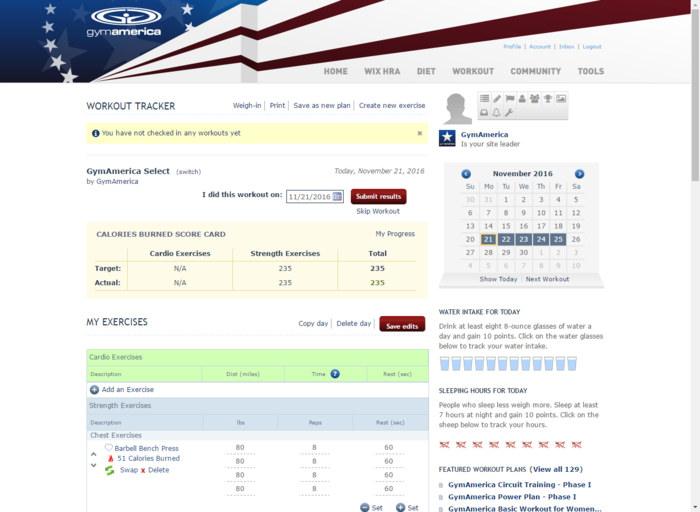
Task: Toggle the twelfth water glass
Action: [572, 364]
